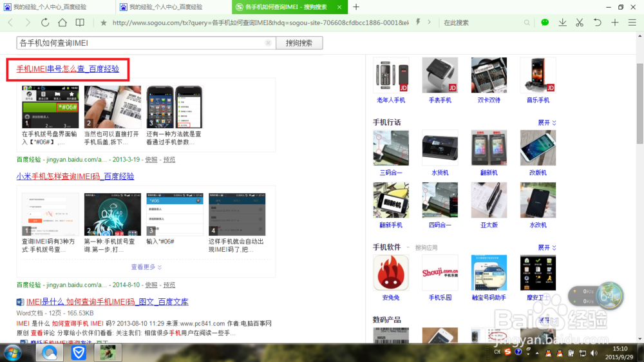
Task: Open the 手机乐园 Shouji app icon
Action: 440,272
